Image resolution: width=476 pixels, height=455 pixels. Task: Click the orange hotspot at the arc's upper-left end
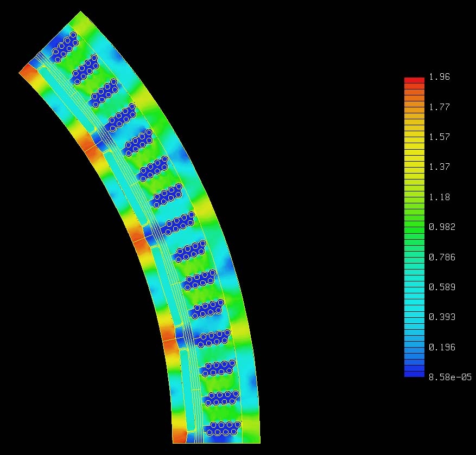coord(27,72)
